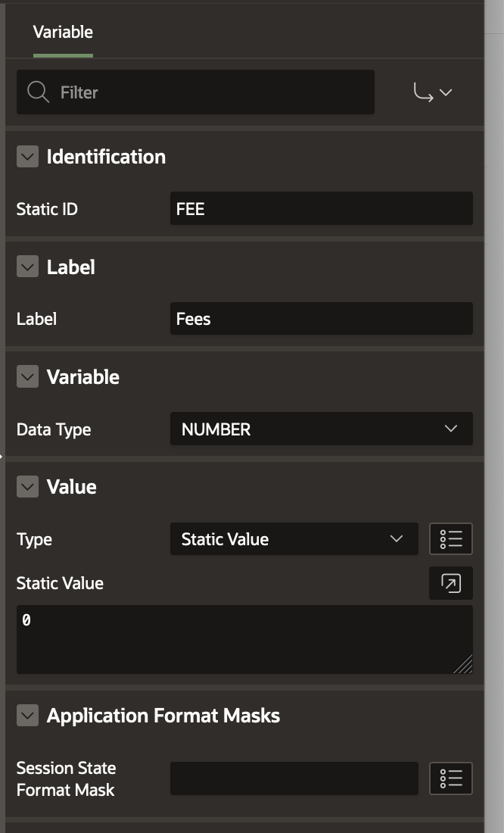
Task: Select the Variable tab
Action: 63,33
